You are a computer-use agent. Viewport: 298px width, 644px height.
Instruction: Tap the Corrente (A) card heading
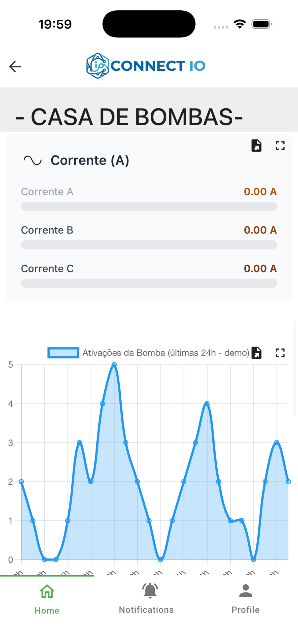coord(90,160)
